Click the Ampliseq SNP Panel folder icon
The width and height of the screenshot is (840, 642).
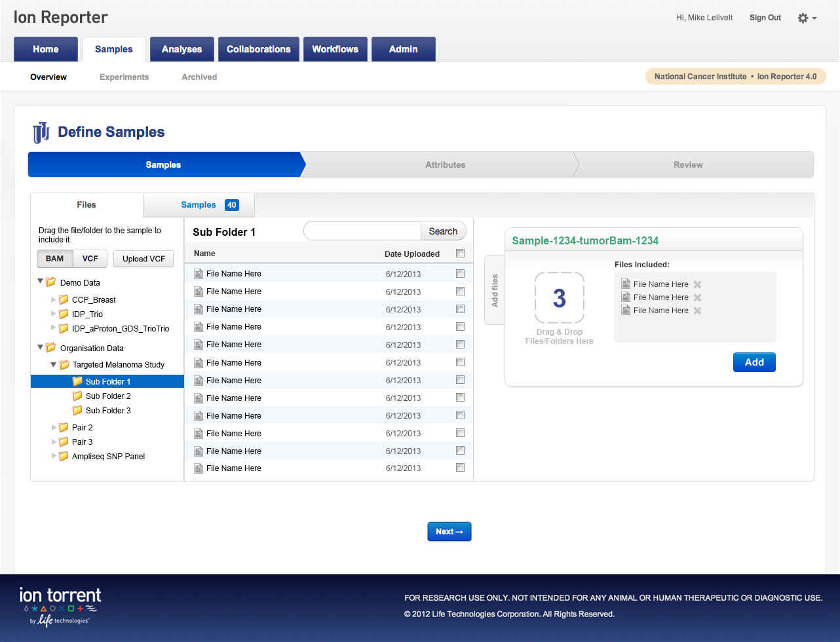click(64, 456)
